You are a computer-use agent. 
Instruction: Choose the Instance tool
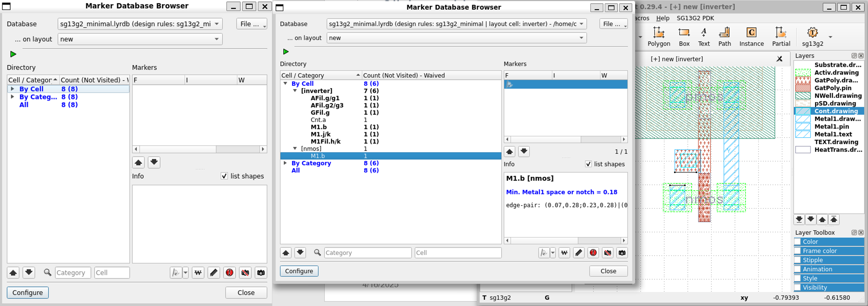coord(751,36)
